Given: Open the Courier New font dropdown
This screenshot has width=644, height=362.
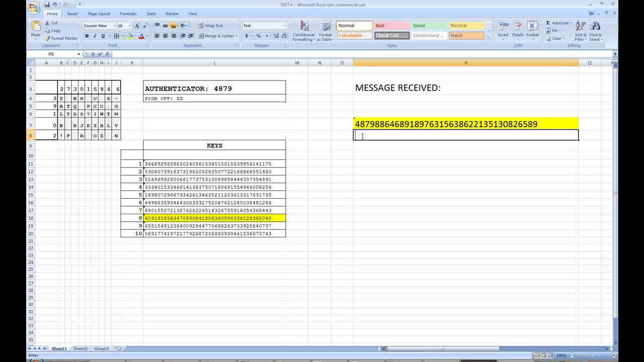Looking at the screenshot, I should (x=114, y=26).
